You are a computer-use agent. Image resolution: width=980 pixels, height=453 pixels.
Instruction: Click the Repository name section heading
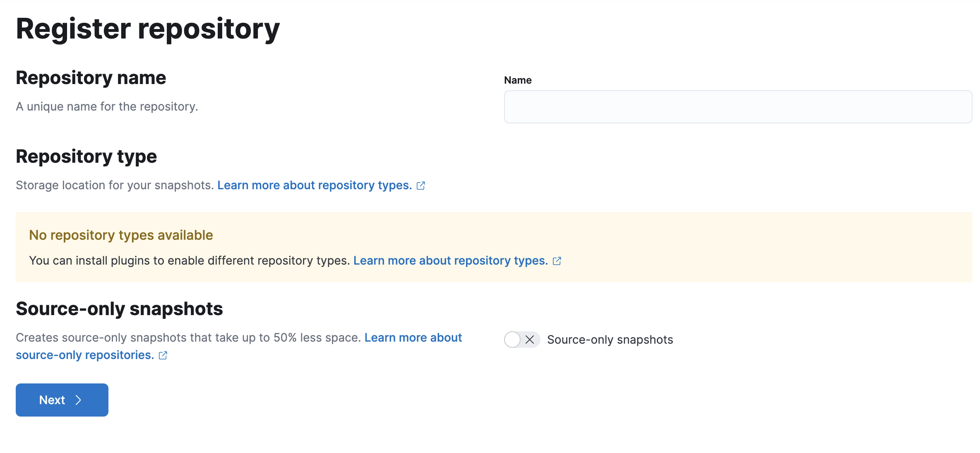coord(91,77)
